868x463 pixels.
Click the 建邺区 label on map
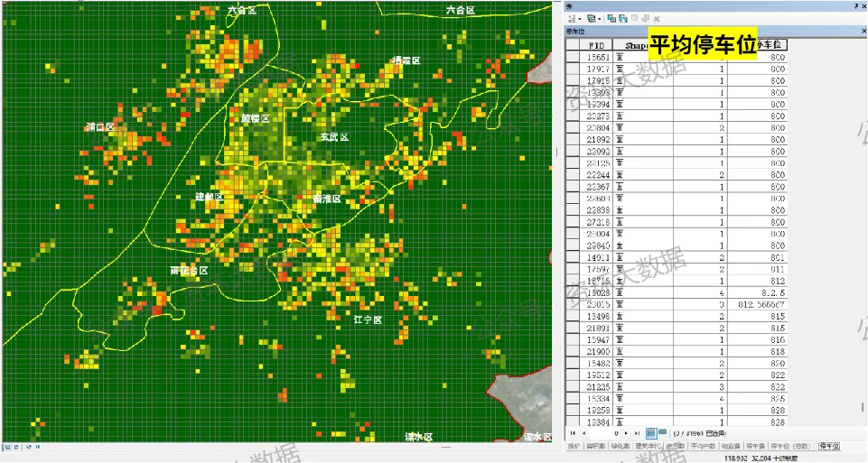tap(210, 197)
